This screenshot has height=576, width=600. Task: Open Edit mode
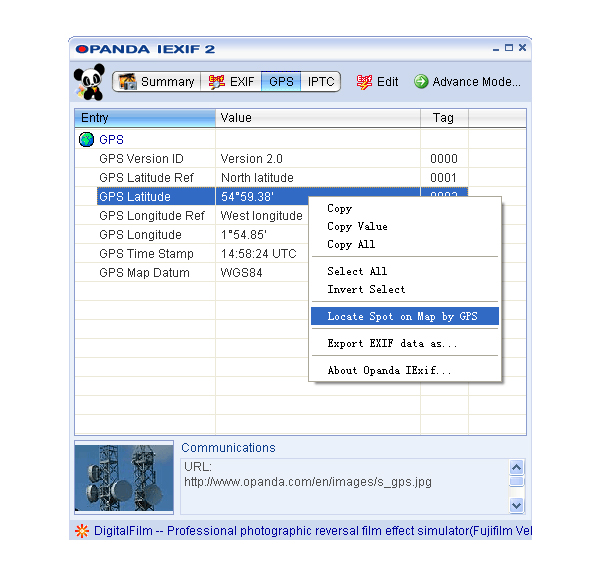(377, 82)
